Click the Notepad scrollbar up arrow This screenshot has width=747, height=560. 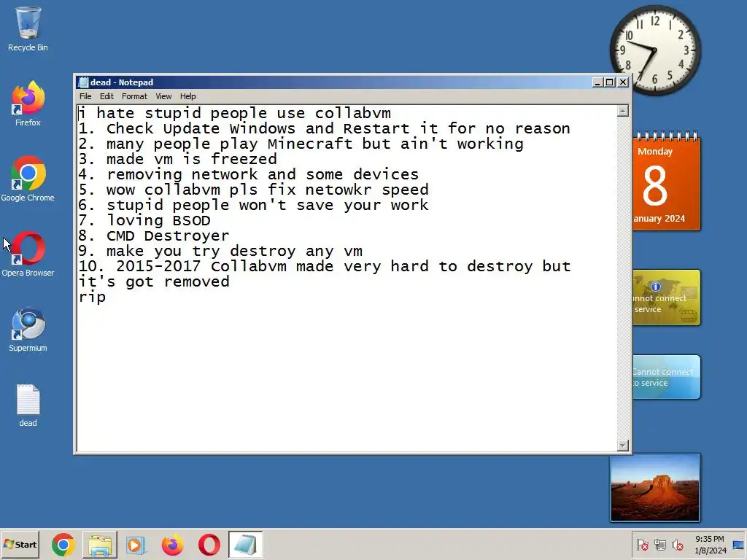(x=623, y=111)
